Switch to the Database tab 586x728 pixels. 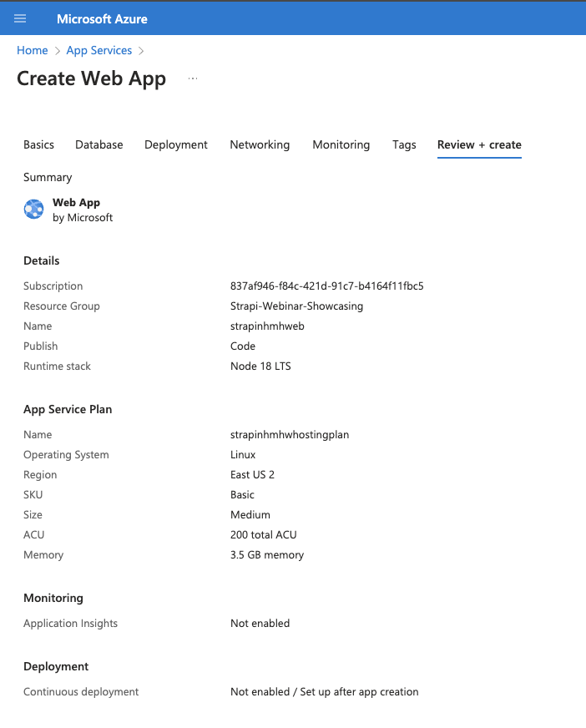point(99,145)
